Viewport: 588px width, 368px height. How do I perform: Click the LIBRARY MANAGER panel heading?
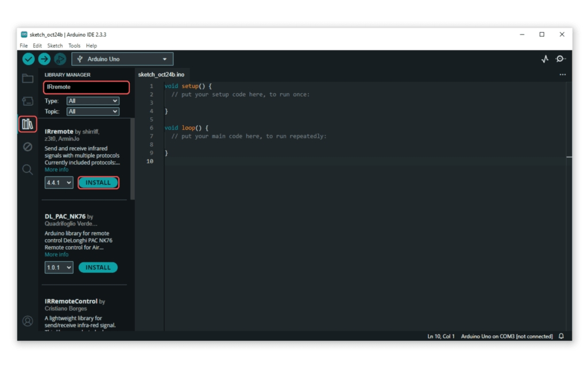tap(68, 75)
